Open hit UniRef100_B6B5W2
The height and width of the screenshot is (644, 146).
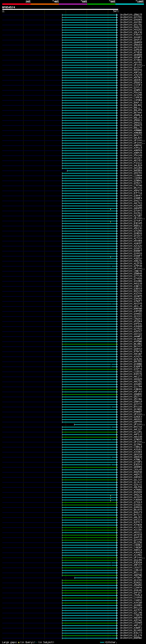(131, 638)
